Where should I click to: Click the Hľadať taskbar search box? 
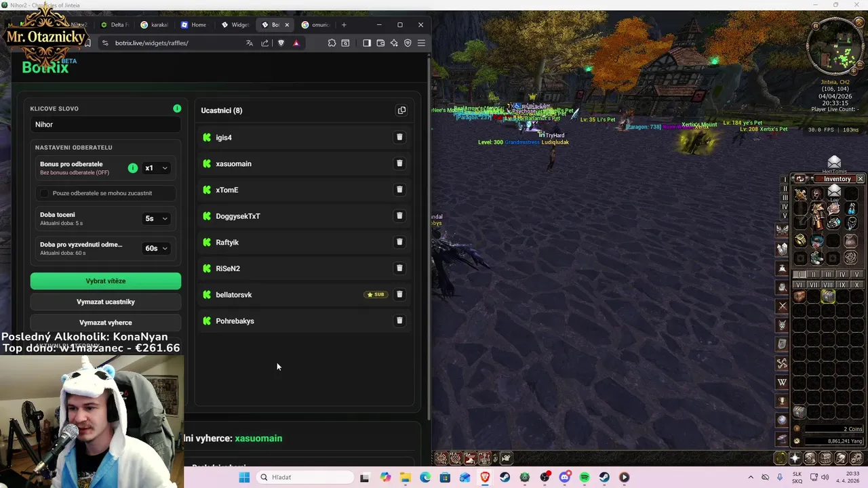click(x=305, y=477)
